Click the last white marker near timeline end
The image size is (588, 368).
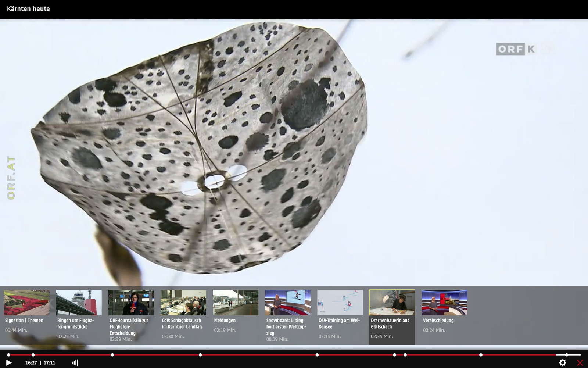coord(567,355)
